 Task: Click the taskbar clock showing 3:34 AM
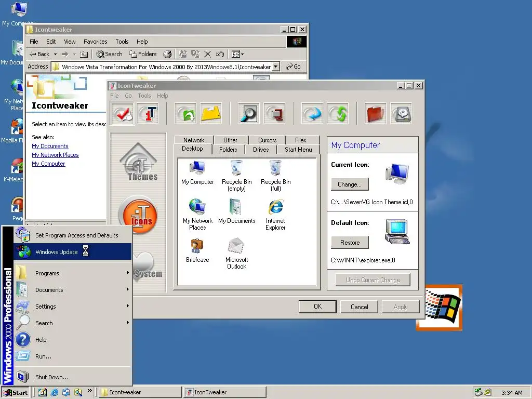[512, 393]
